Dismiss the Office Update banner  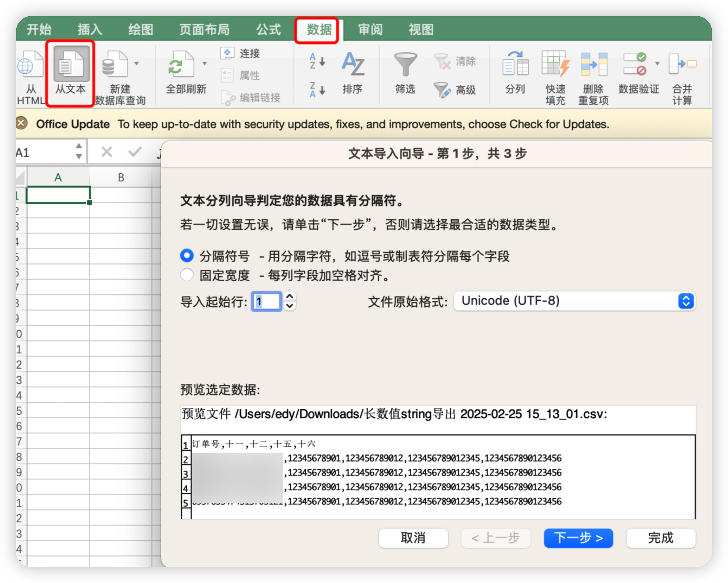(21, 123)
